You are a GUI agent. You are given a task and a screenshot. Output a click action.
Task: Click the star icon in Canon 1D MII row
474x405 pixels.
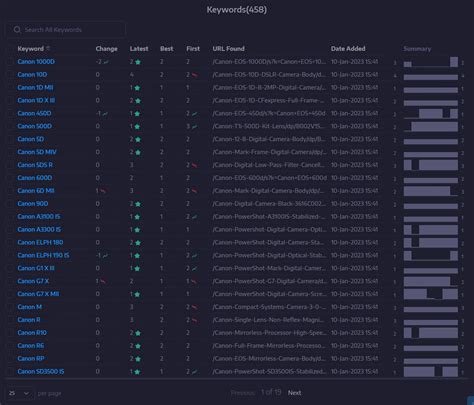[x=137, y=88]
